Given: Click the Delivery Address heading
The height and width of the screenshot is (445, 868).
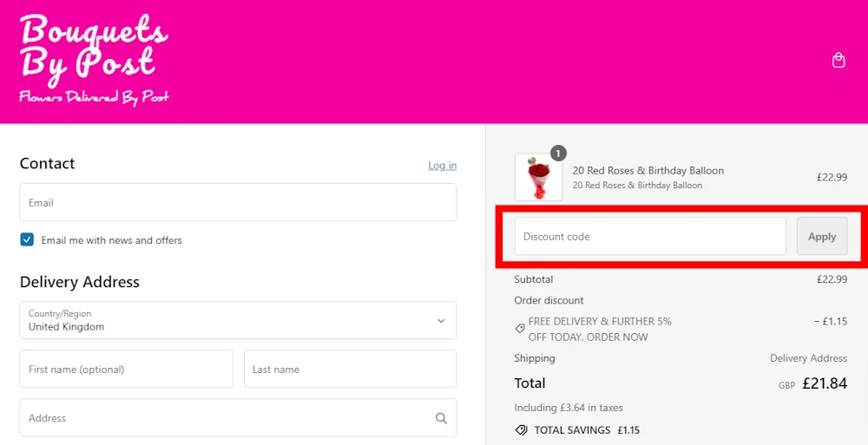Looking at the screenshot, I should 80,282.
